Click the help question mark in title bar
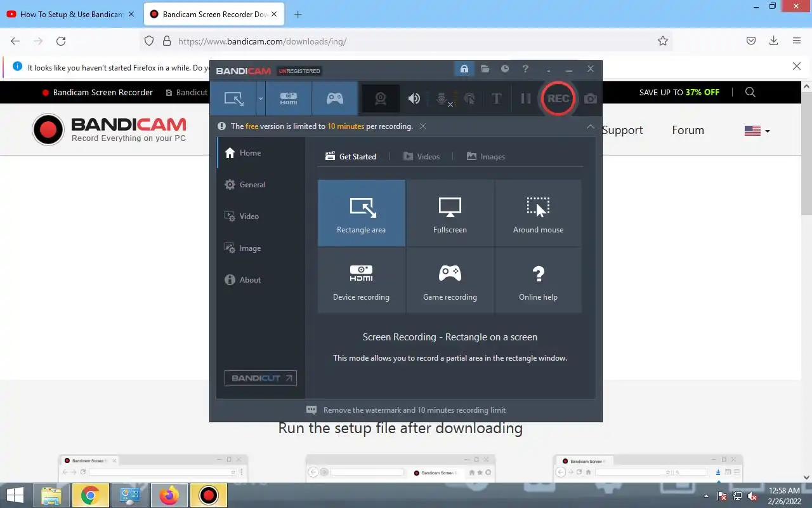 (525, 69)
